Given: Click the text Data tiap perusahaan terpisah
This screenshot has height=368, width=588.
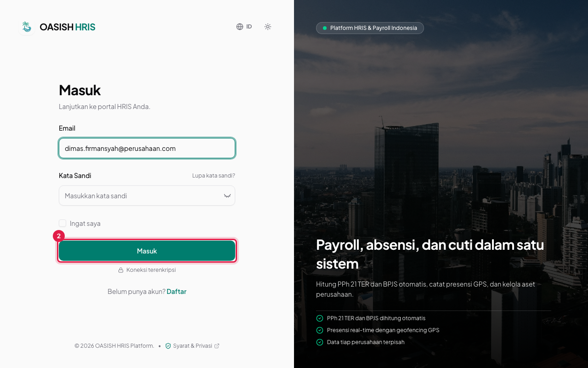Looking at the screenshot, I should 366,342.
